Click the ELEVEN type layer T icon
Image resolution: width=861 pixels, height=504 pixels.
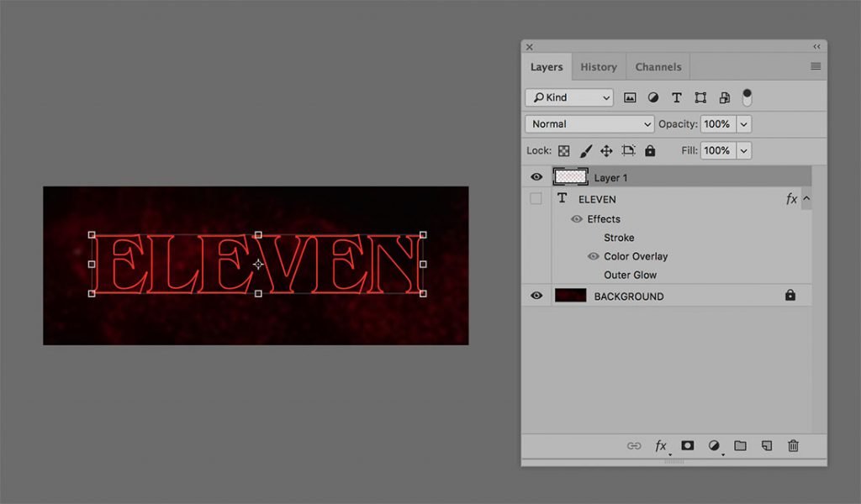562,198
